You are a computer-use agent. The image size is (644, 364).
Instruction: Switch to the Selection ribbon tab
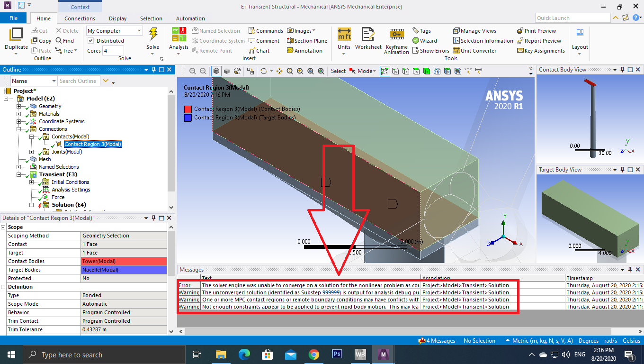point(151,18)
